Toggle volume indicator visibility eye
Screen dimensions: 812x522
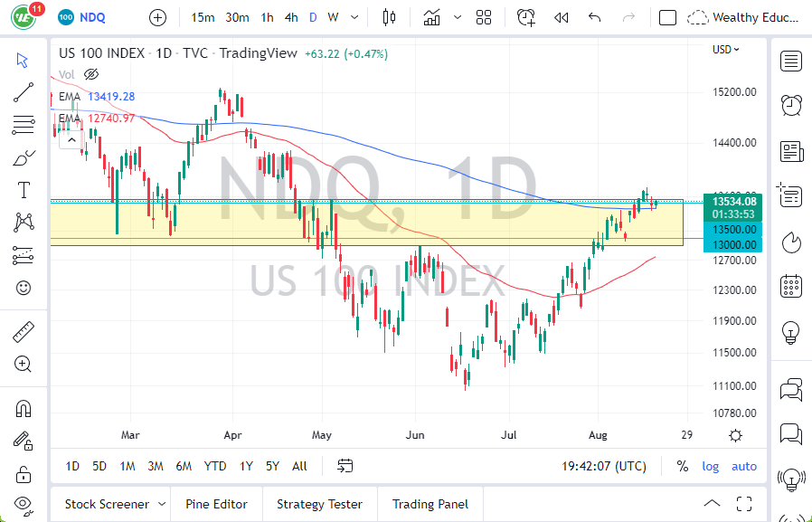90,74
